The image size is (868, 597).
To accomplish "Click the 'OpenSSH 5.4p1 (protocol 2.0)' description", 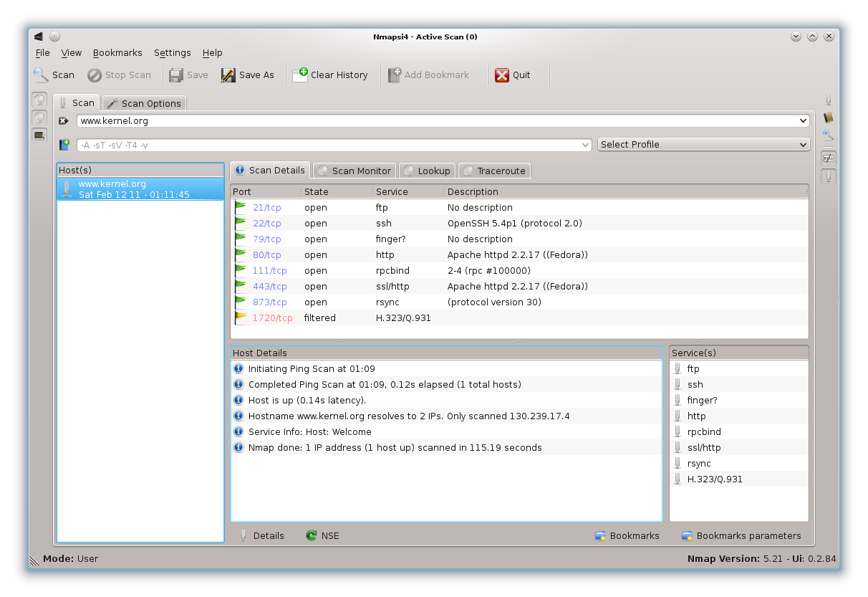I will pyautogui.click(x=515, y=223).
